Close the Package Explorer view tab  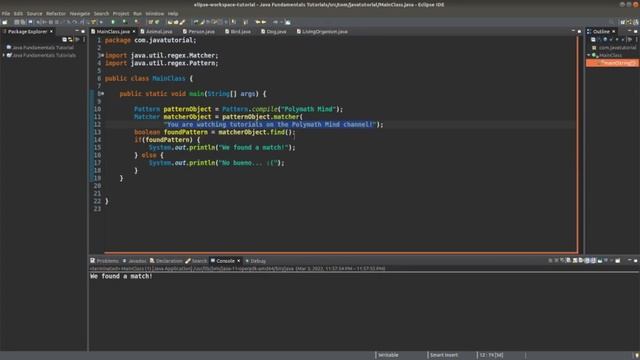(x=51, y=31)
